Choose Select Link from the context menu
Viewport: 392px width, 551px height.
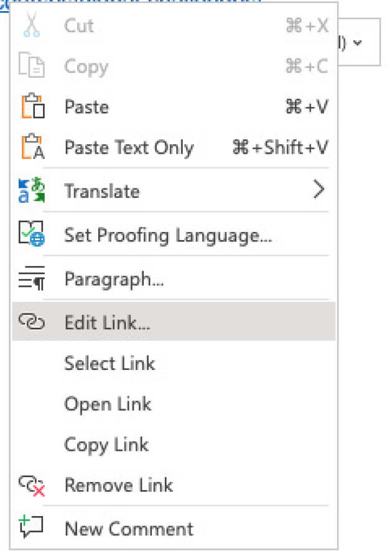point(110,363)
